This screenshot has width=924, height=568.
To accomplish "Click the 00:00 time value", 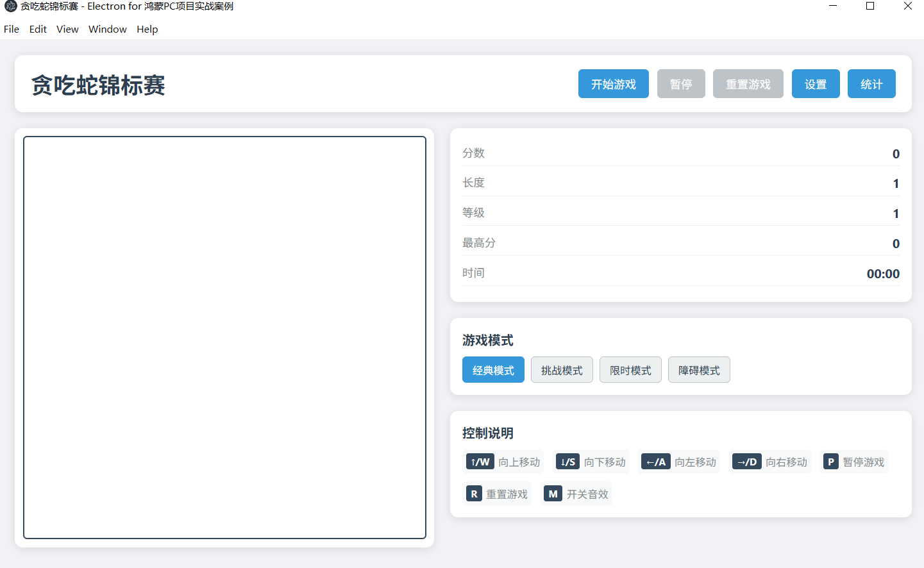I will 883,274.
